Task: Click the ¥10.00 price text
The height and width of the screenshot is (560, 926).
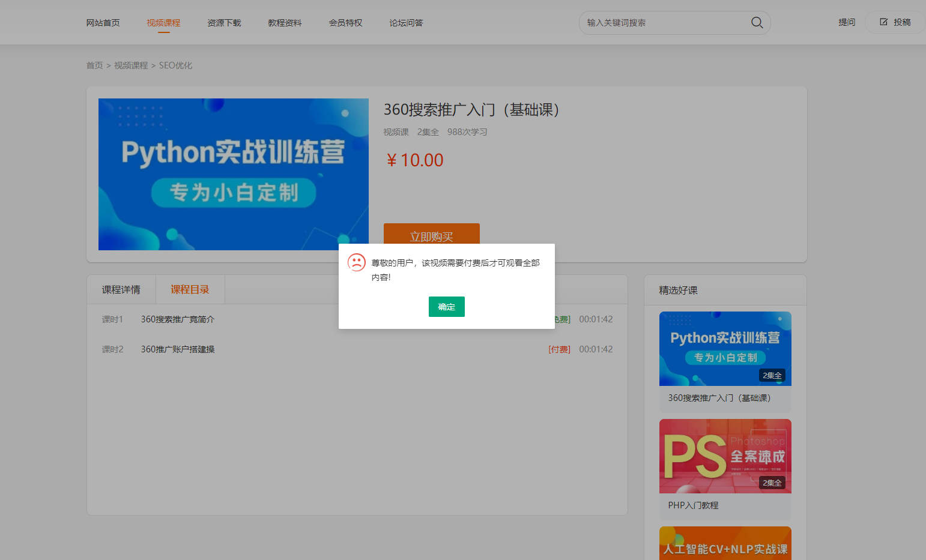Action: [x=414, y=160]
